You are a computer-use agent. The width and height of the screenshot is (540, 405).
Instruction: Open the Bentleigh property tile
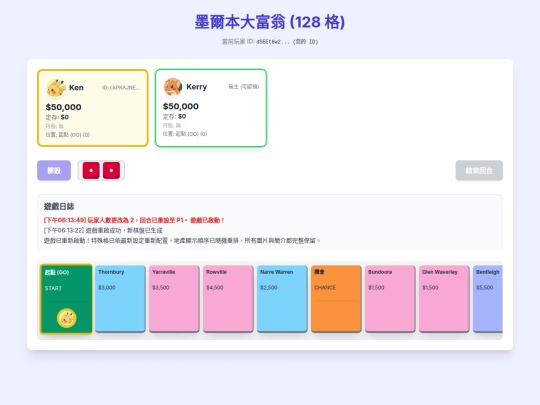(x=488, y=299)
